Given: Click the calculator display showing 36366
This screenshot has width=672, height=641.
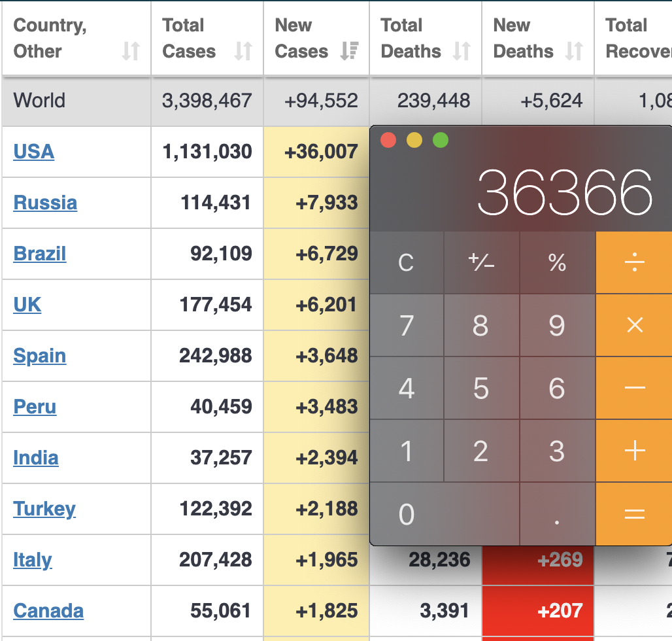Looking at the screenshot, I should [565, 193].
